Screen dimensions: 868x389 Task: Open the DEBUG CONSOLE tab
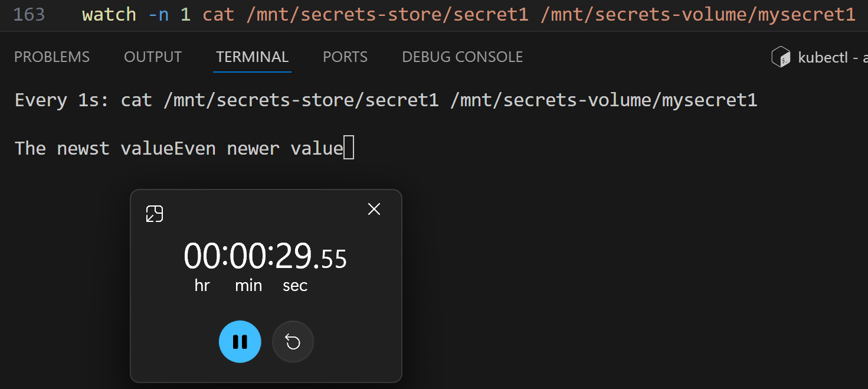tap(463, 57)
